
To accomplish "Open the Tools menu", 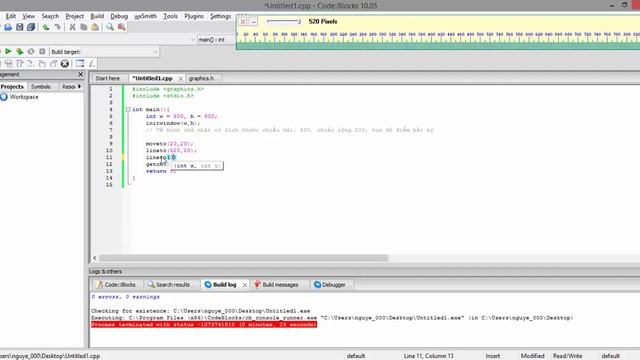I will 171,16.
